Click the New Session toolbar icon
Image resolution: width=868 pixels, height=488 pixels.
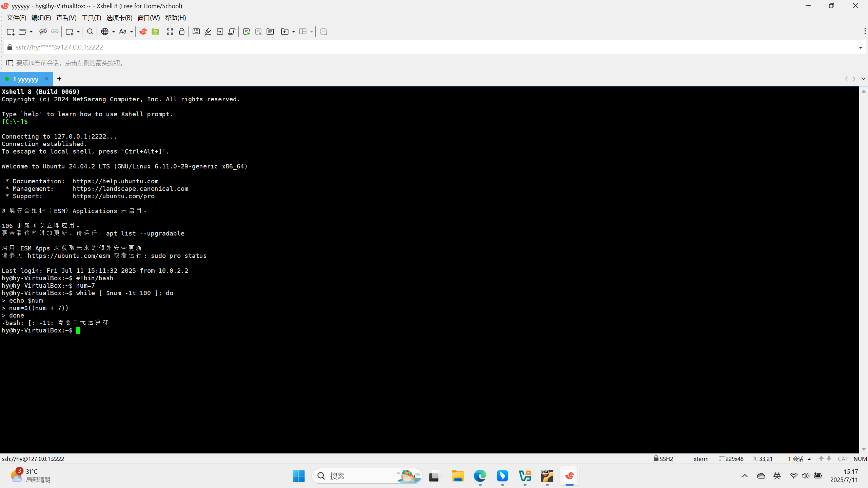pos(10,32)
